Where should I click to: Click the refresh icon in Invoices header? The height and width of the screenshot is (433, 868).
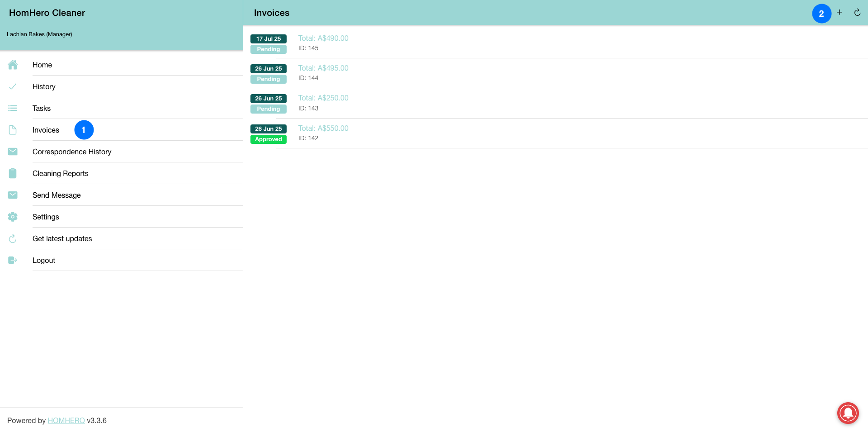click(x=857, y=13)
